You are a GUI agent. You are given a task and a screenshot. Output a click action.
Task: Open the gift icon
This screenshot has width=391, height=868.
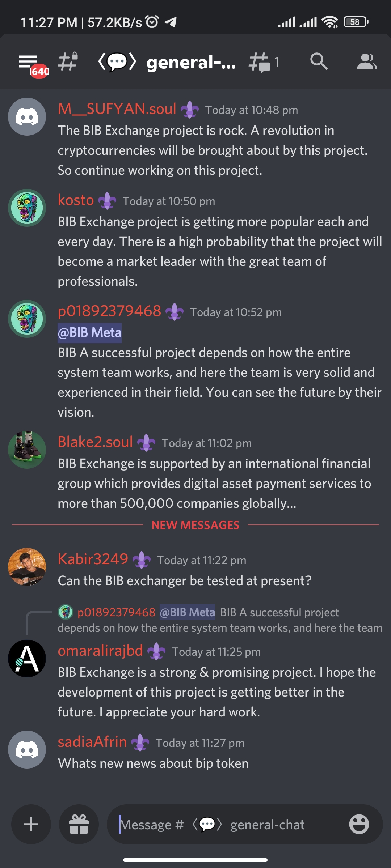coord(79,824)
